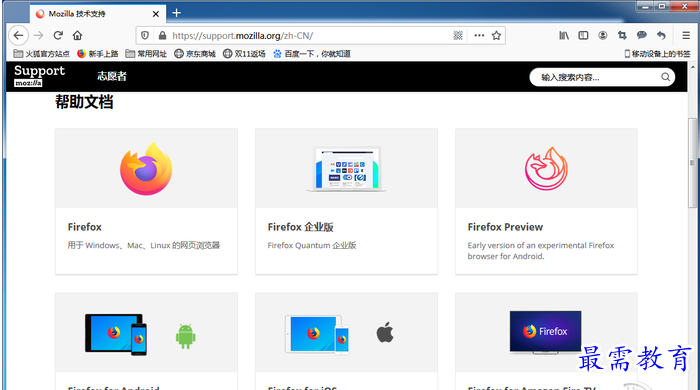The width and height of the screenshot is (700, 390).
Task: Click the Firefox logo image on first card
Action: coord(146,169)
